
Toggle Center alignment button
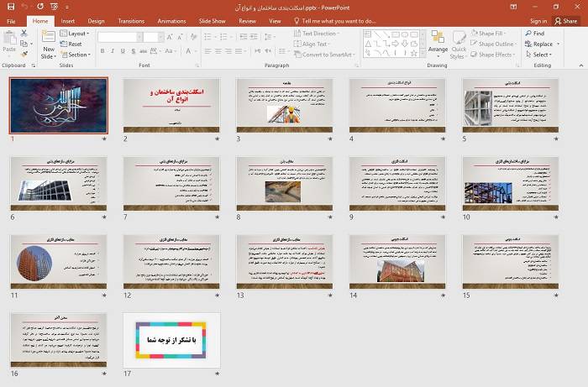coord(218,51)
